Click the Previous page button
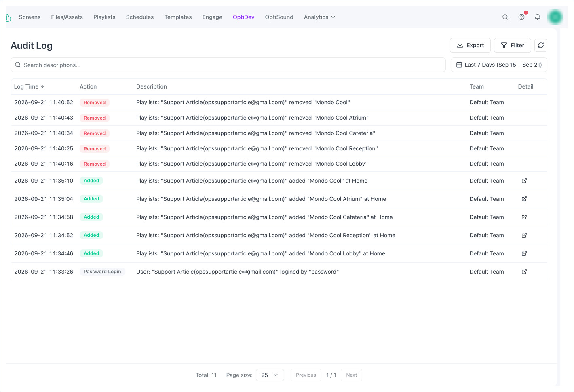The height and width of the screenshot is (392, 574). click(x=306, y=375)
